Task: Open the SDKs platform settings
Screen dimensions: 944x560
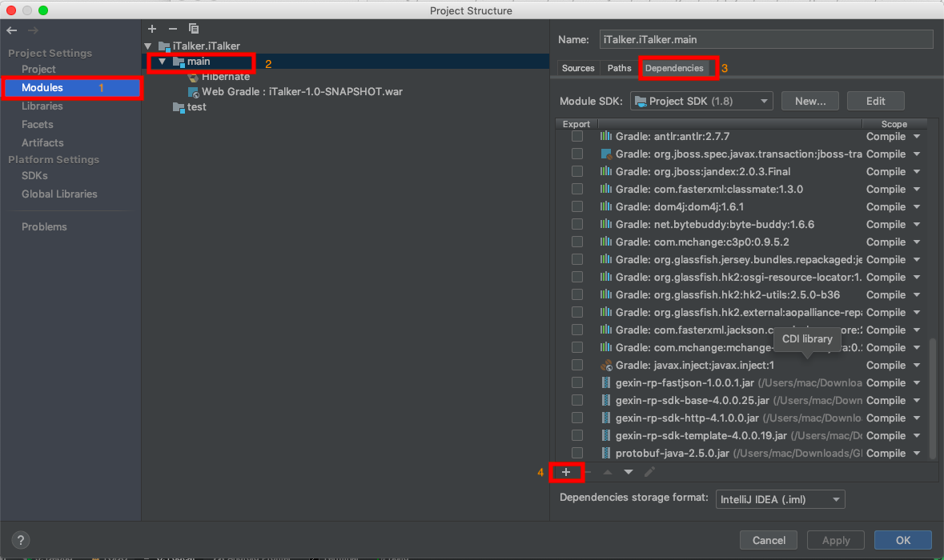Action: pos(34,176)
